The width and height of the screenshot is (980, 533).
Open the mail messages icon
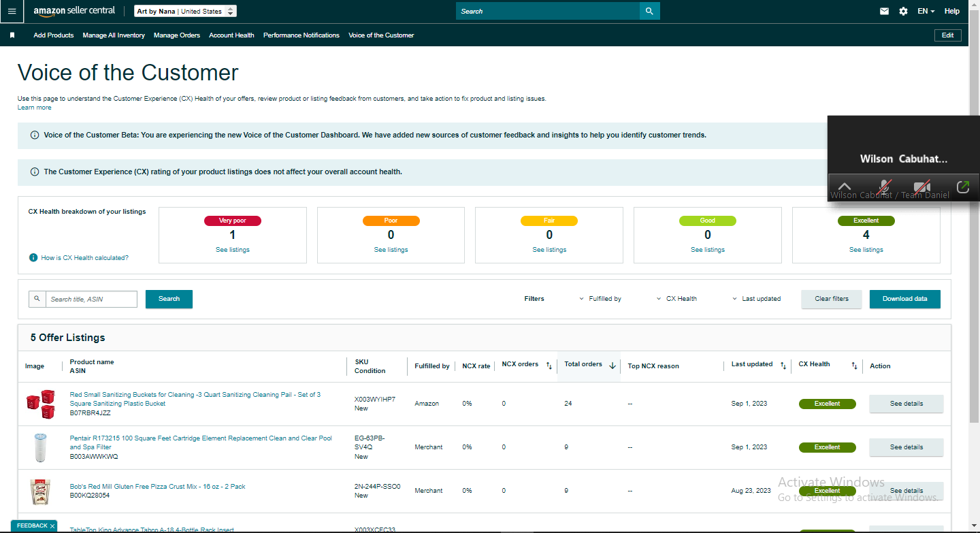click(884, 12)
